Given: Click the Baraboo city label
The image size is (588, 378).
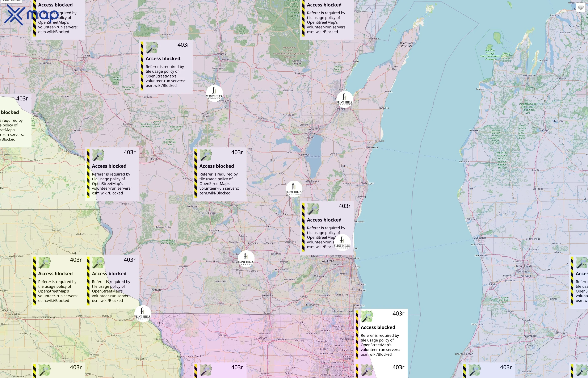Looking at the screenshot, I should (212, 213).
